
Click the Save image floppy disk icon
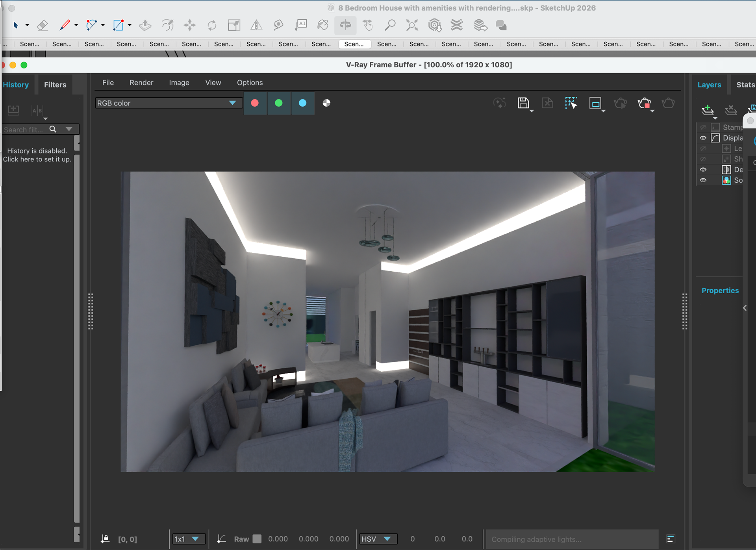[x=523, y=103]
